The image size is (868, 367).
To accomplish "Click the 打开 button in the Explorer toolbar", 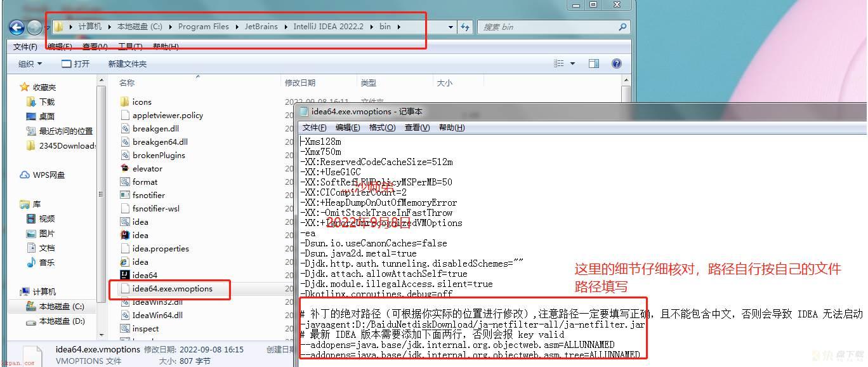I will (x=76, y=63).
